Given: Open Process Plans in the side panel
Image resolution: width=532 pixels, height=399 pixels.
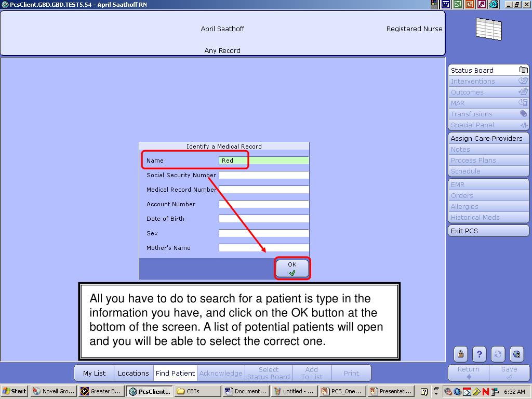Looking at the screenshot, I should tap(488, 160).
